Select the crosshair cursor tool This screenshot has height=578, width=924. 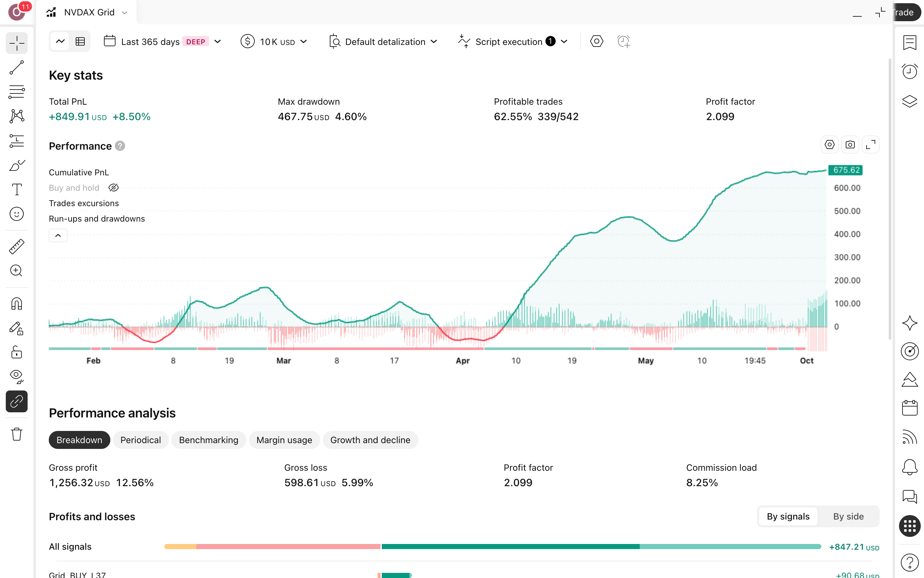pyautogui.click(x=16, y=43)
